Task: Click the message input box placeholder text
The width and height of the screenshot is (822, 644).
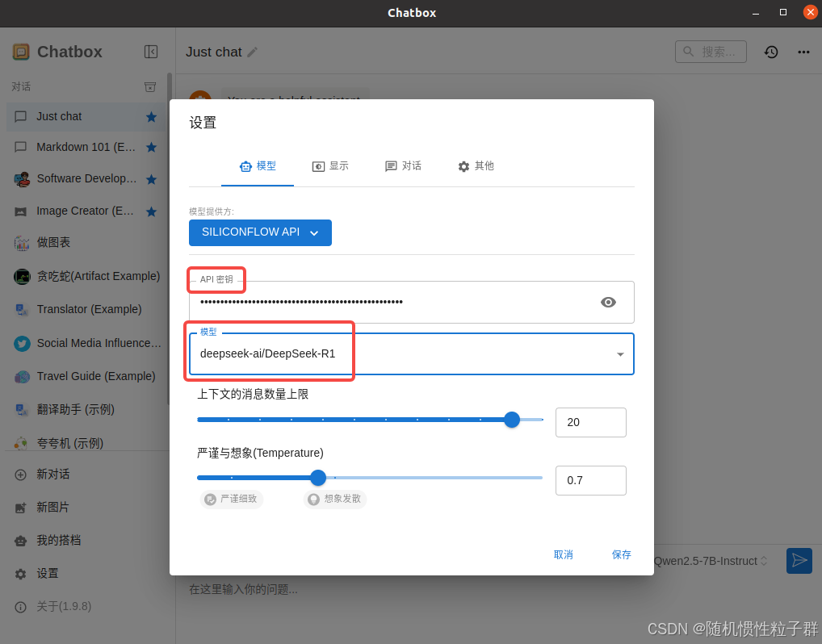Action: 243,590
